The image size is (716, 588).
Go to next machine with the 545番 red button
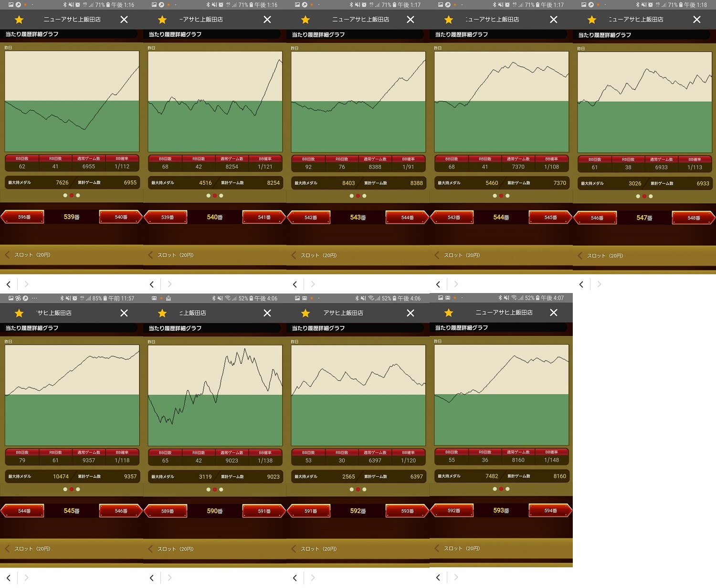pyautogui.click(x=550, y=218)
